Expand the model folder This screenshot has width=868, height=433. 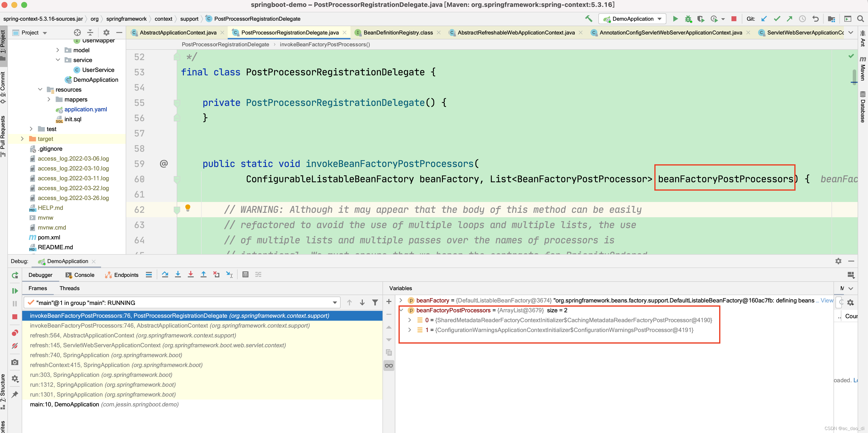coord(58,50)
